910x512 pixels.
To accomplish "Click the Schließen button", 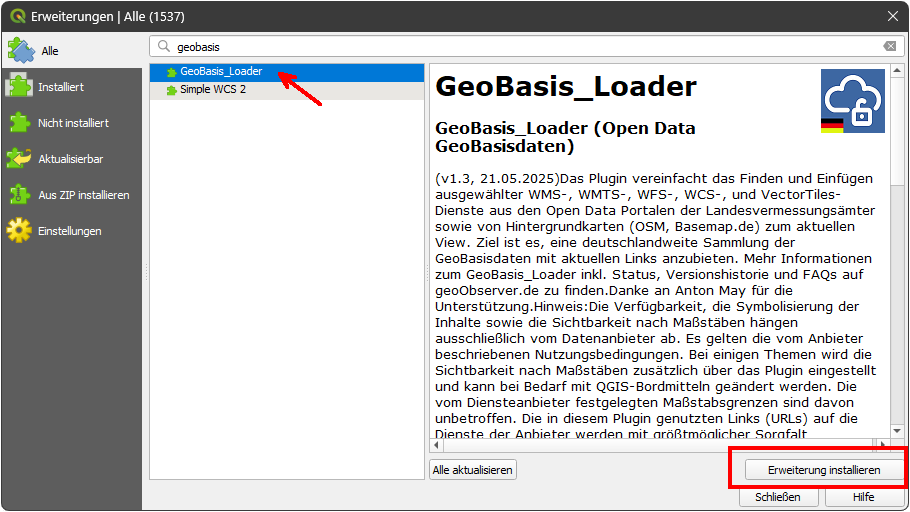I will [778, 497].
